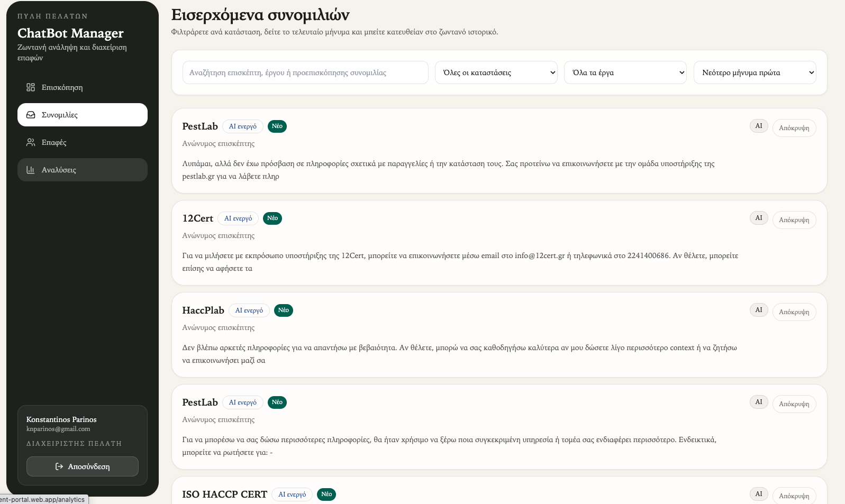Click the knparinos@gmail.com email text

click(x=58, y=429)
